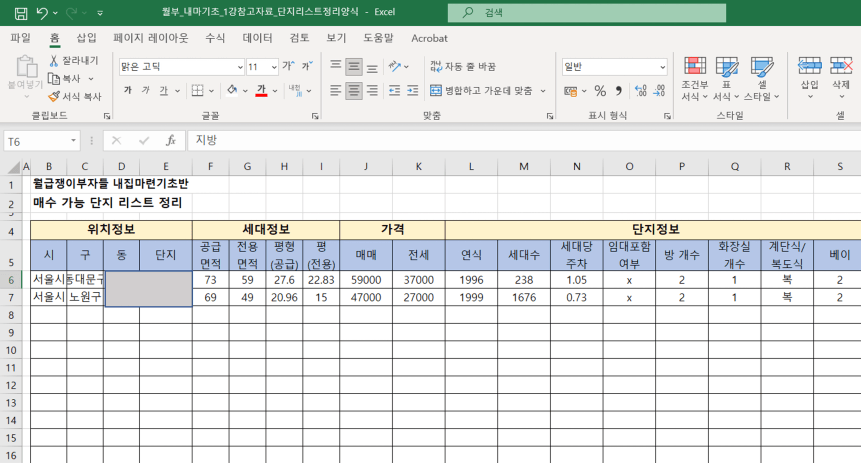The height and width of the screenshot is (463, 861).
Task: Switch to the 페이지 레이아웃 tab
Action: (150, 38)
